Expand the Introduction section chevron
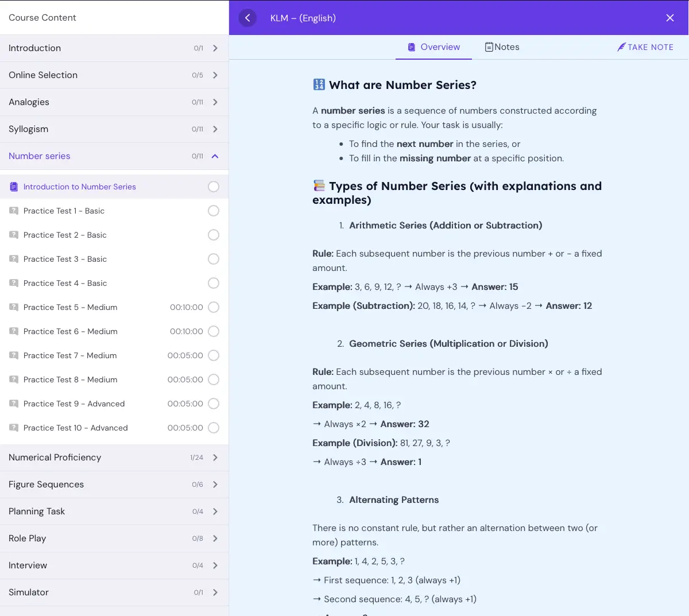The height and width of the screenshot is (616, 689). click(x=215, y=48)
